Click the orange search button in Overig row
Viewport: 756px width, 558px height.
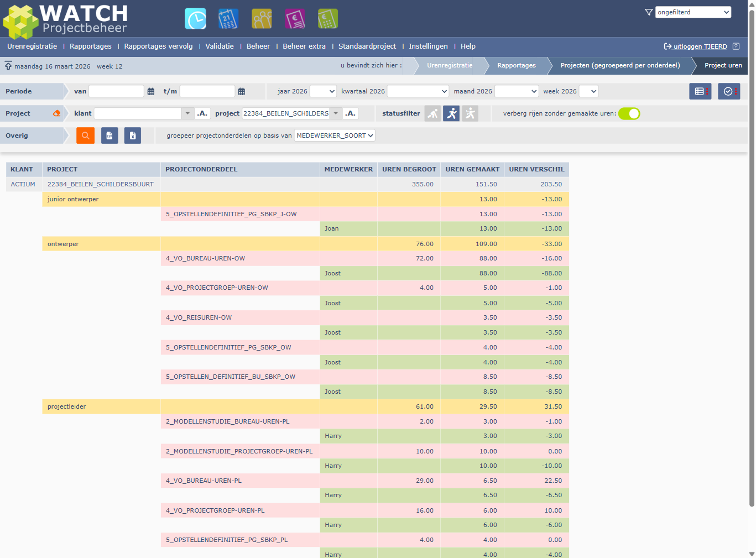pos(85,135)
